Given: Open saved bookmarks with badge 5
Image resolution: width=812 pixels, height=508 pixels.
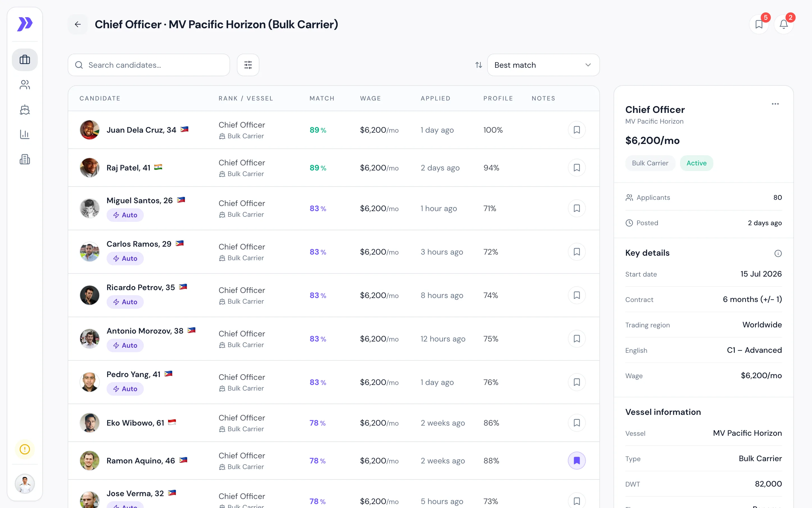Looking at the screenshot, I should click(x=759, y=24).
